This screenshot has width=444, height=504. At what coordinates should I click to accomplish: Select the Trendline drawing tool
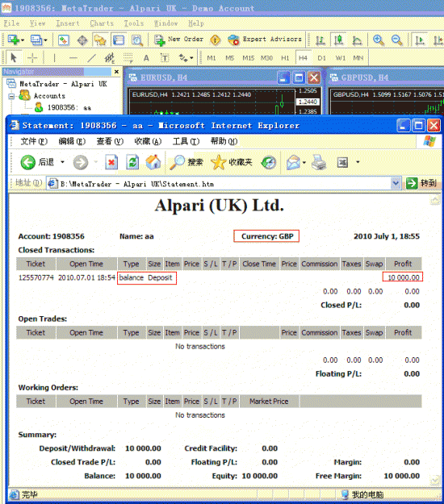click(x=92, y=58)
